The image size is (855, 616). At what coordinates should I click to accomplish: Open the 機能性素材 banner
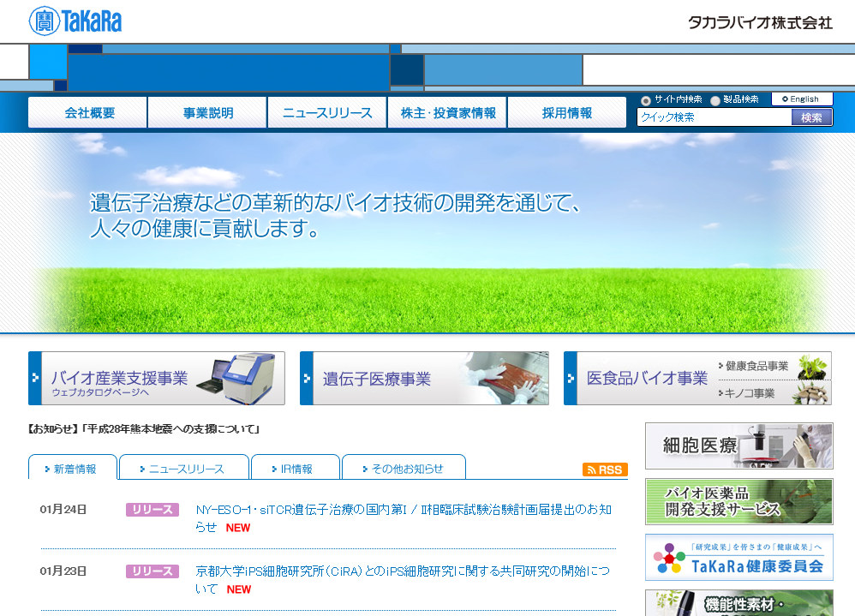tap(738, 603)
